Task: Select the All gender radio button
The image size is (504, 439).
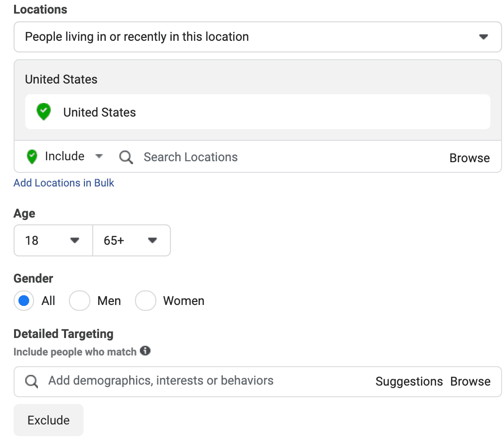Action: (24, 301)
